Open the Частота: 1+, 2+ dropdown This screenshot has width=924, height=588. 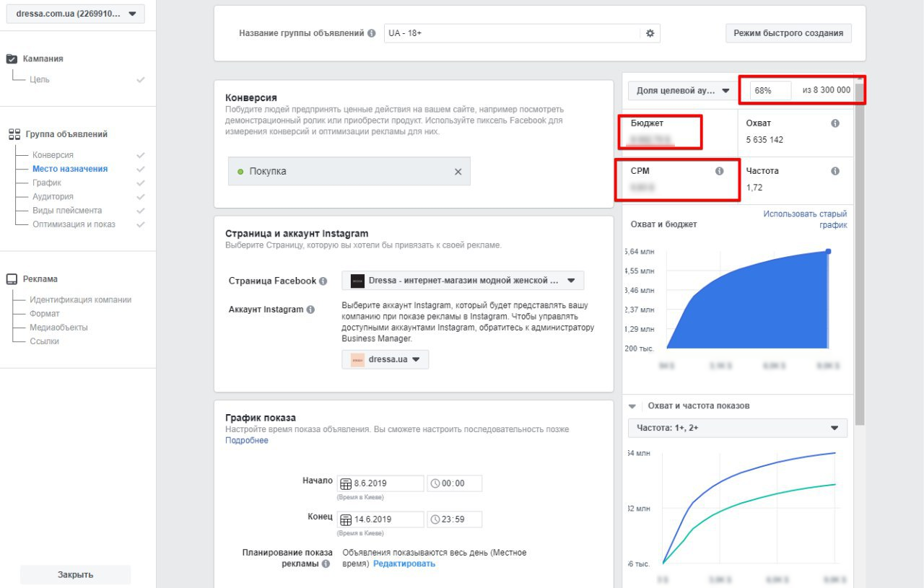(737, 428)
